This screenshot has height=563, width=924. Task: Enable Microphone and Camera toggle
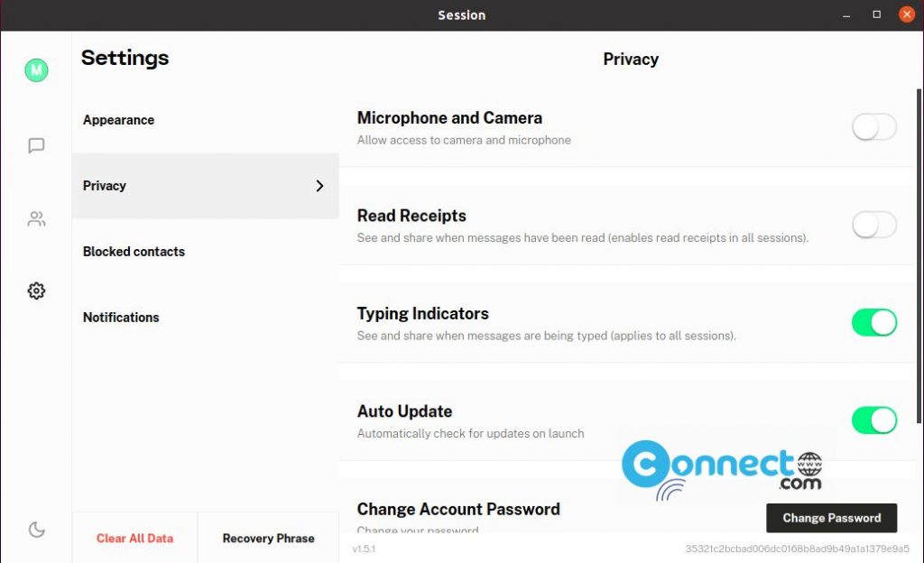point(873,127)
